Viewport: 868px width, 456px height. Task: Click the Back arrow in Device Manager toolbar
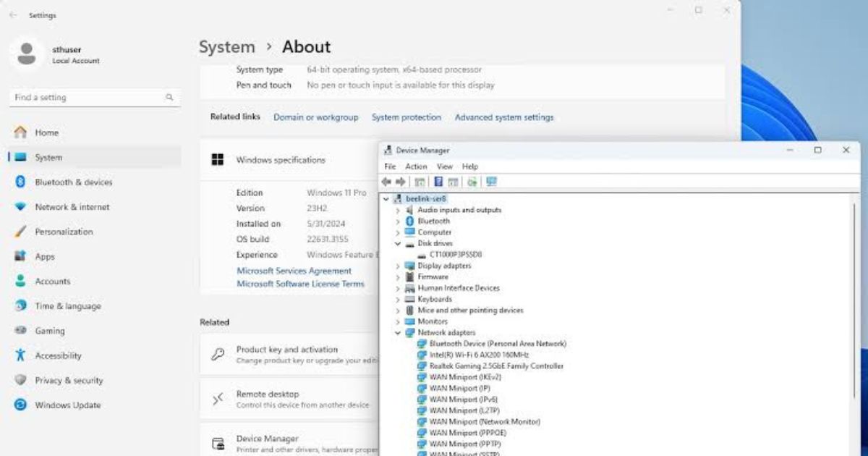[x=386, y=182]
